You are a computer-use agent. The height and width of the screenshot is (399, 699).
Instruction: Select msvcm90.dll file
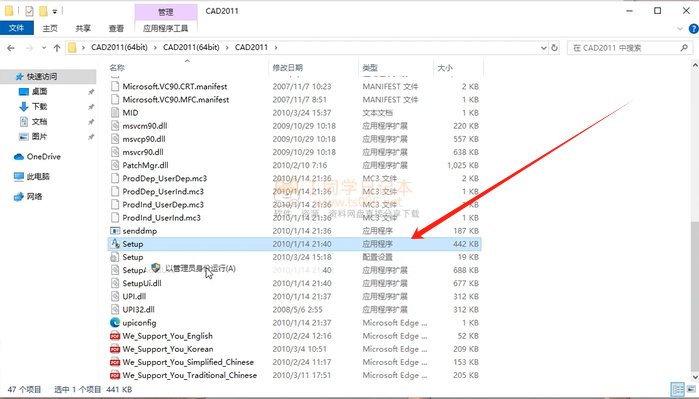click(x=144, y=126)
